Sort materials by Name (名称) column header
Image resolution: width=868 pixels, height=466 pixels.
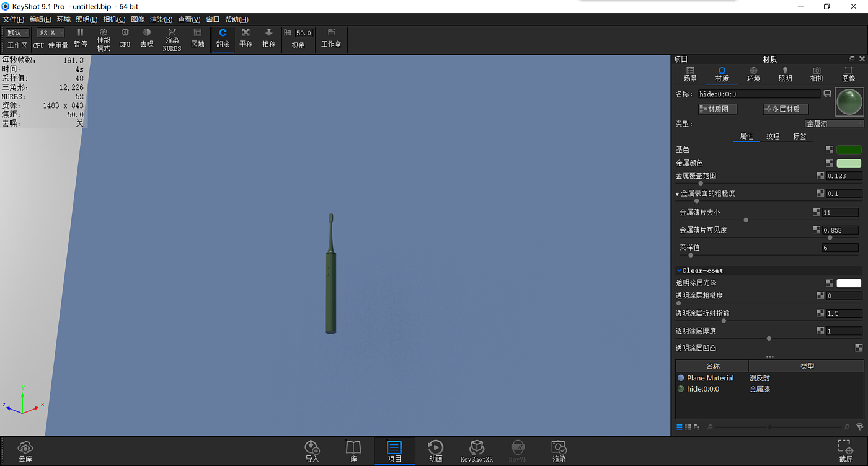(x=712, y=366)
